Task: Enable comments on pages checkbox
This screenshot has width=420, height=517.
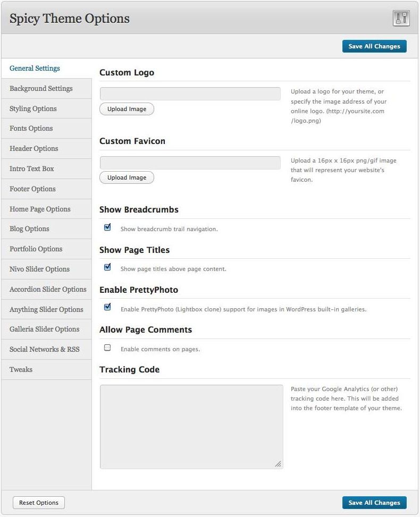Action: click(x=107, y=348)
